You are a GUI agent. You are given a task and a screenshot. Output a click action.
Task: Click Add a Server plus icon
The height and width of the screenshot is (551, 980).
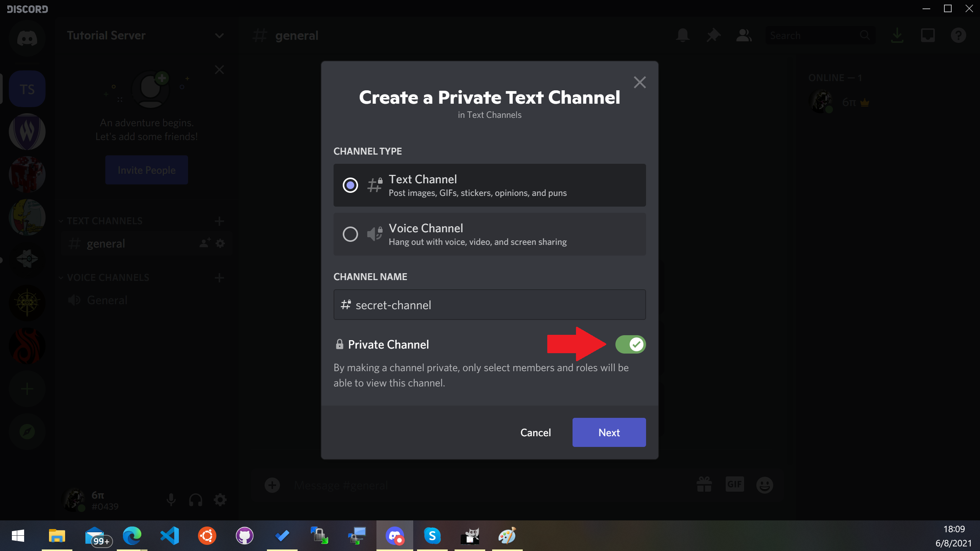[x=27, y=389]
